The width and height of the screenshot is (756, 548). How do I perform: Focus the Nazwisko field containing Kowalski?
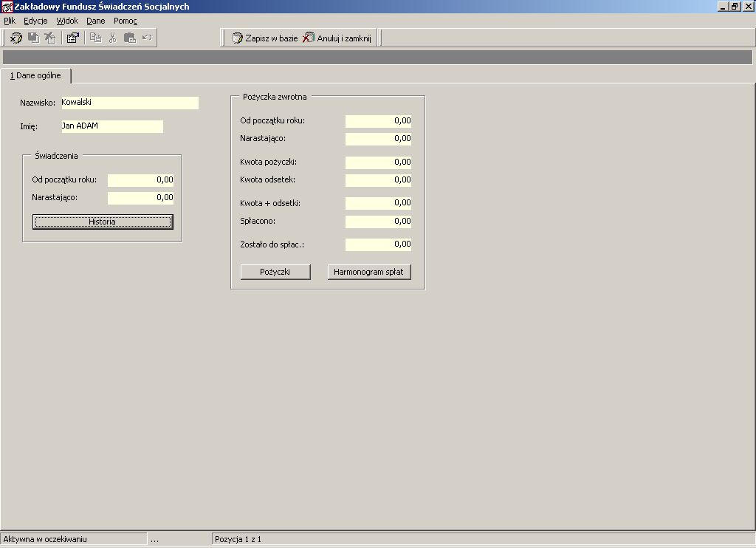(x=130, y=103)
